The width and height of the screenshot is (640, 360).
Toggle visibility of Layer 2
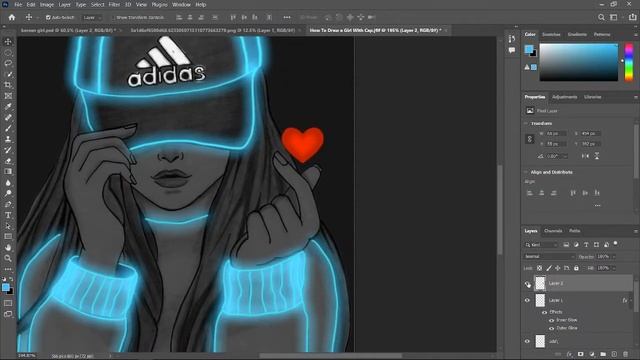[x=527, y=283]
